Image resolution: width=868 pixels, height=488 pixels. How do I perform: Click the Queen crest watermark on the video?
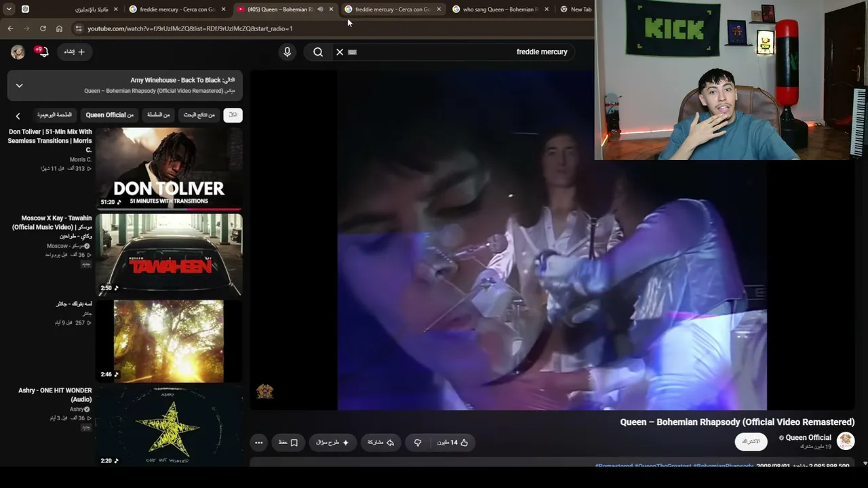coord(264,391)
